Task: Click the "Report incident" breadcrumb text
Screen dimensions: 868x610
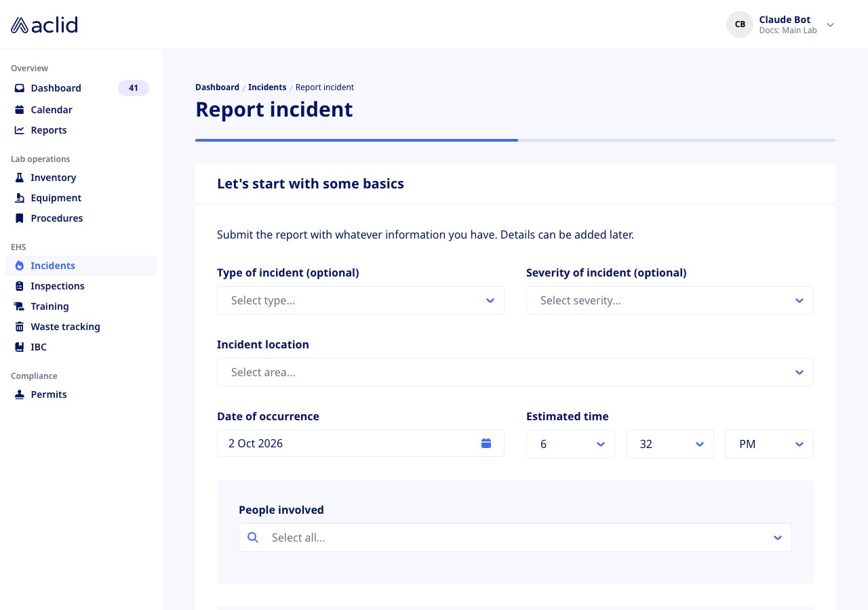Action: (x=325, y=87)
